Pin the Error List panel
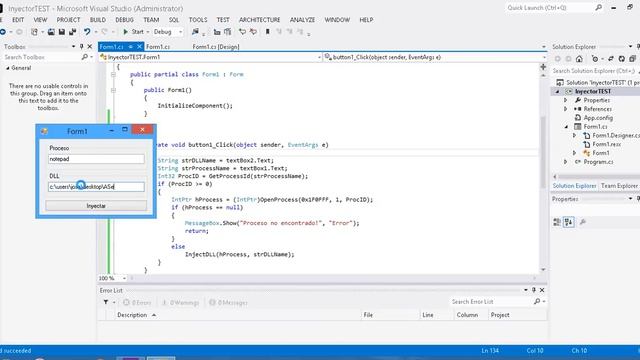 pos(533,290)
